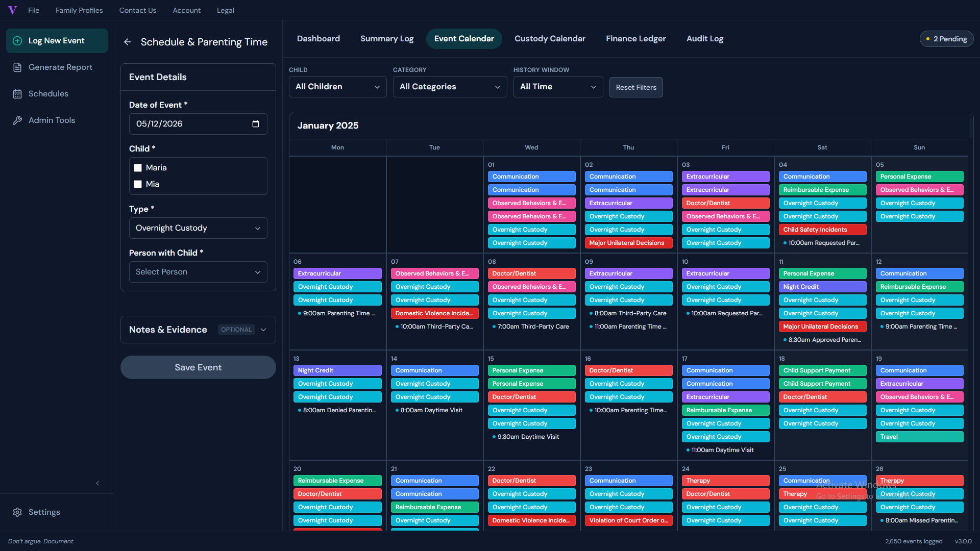The width and height of the screenshot is (980, 551).
Task: Open the 8:00am Daytime Visit on Jan 14
Action: click(x=434, y=410)
